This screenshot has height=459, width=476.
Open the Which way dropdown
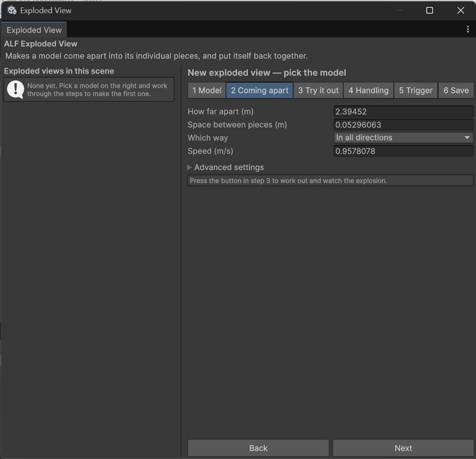pos(403,138)
